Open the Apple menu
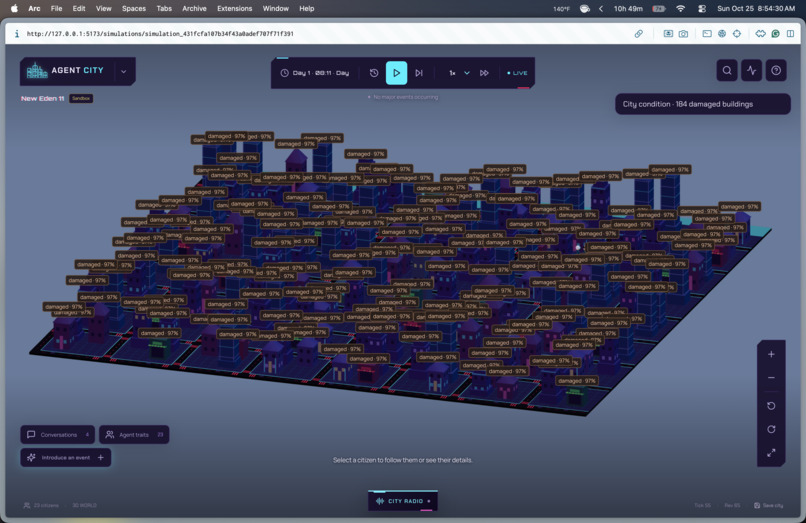 [14, 8]
